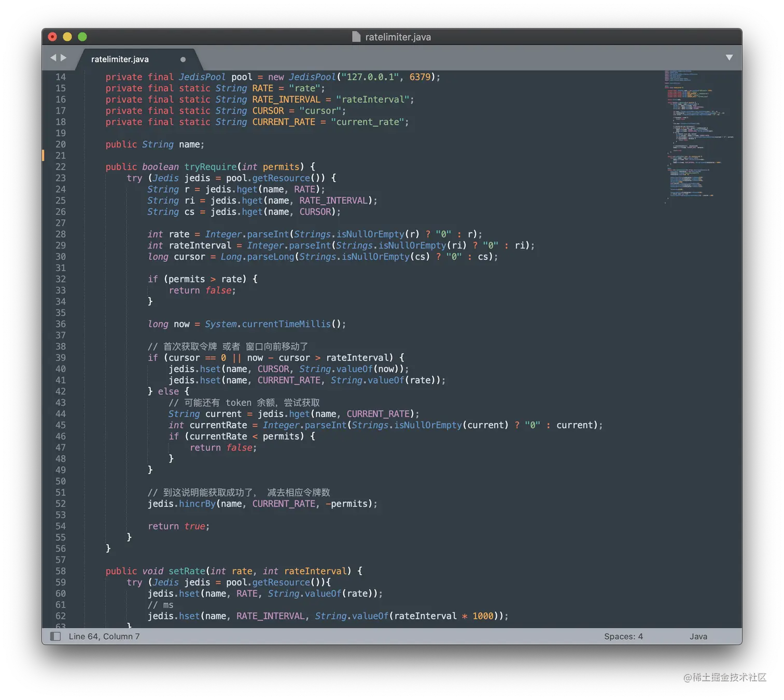Open the Spaces: 4 indentation menu
Screen dimensions: 784x700
(623, 636)
